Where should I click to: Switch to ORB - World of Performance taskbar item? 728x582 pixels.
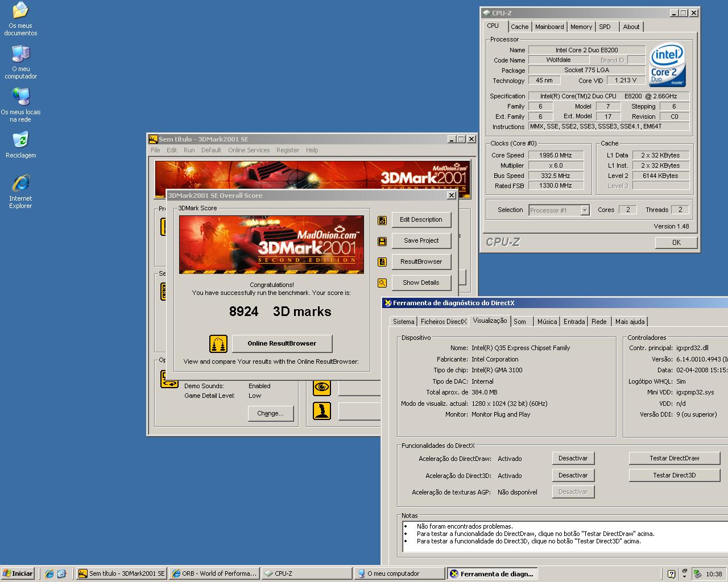click(215, 574)
